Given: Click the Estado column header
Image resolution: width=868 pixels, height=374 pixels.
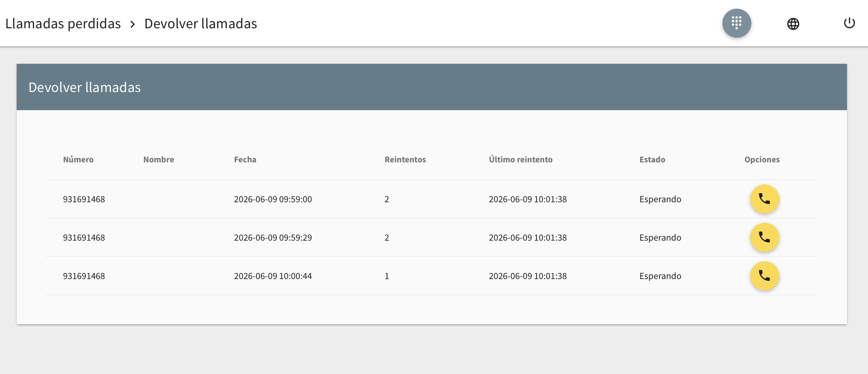Looking at the screenshot, I should [x=652, y=159].
